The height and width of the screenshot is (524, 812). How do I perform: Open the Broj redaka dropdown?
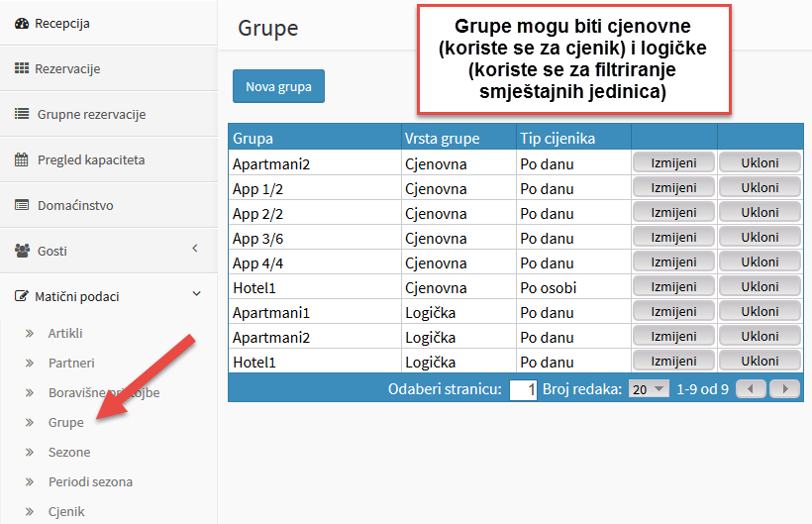tap(649, 389)
